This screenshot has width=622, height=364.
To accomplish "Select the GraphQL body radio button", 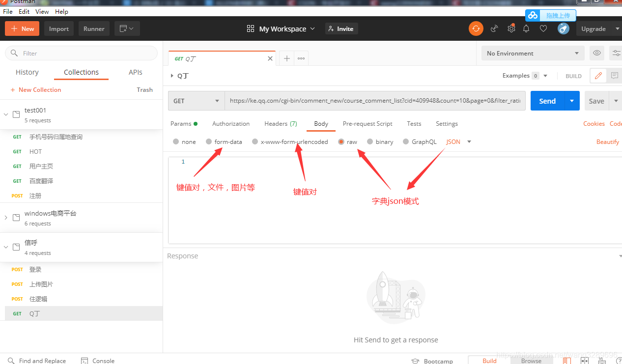I will click(x=406, y=141).
